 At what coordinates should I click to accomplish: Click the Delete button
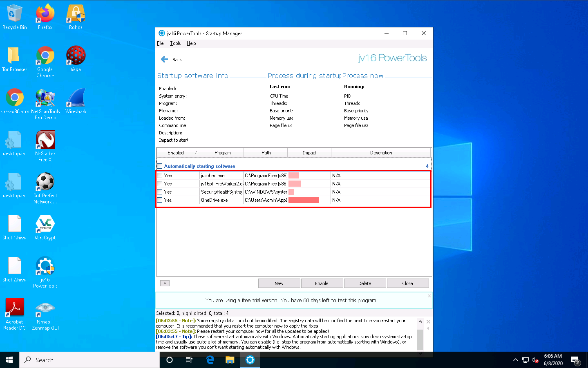tap(365, 283)
